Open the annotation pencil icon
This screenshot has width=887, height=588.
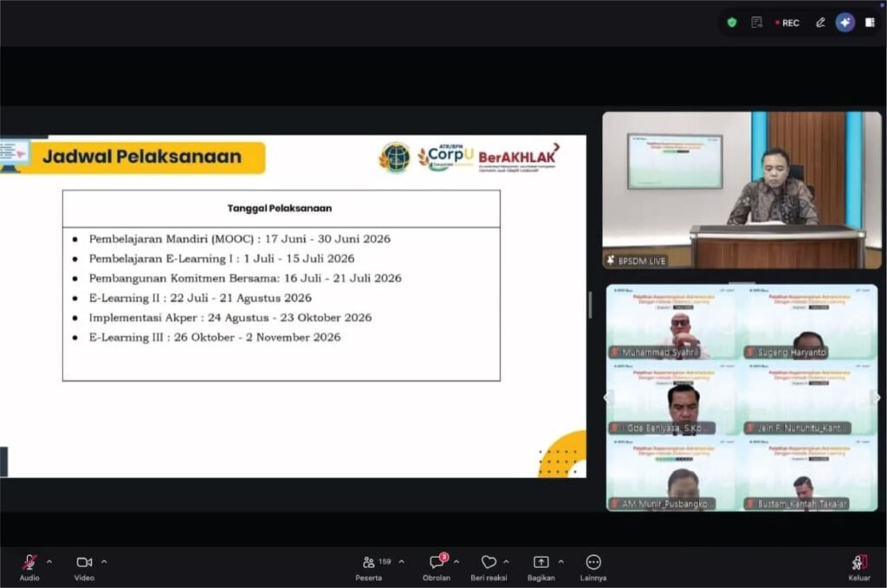coord(820,23)
